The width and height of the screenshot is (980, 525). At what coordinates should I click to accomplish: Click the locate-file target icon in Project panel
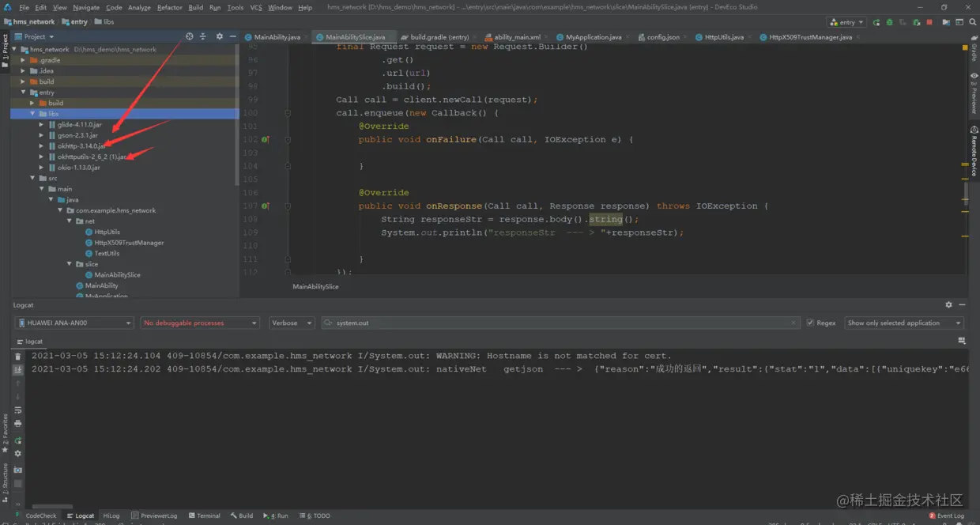(x=189, y=36)
